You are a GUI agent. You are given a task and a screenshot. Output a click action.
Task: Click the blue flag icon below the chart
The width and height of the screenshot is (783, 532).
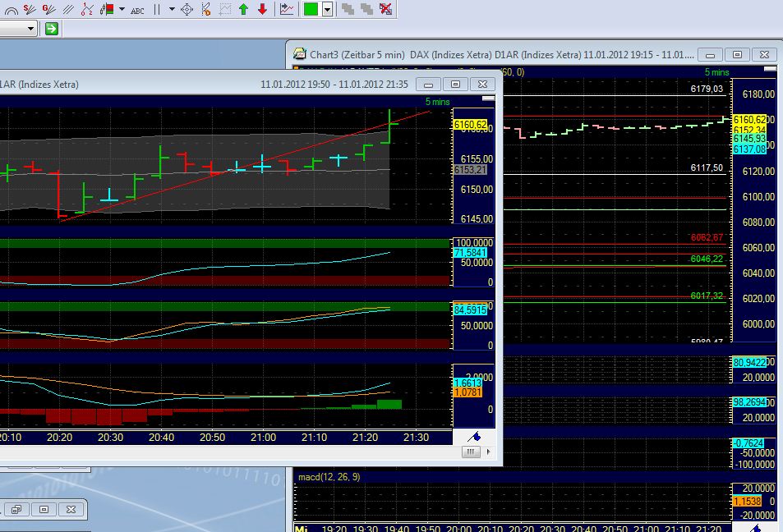click(474, 436)
